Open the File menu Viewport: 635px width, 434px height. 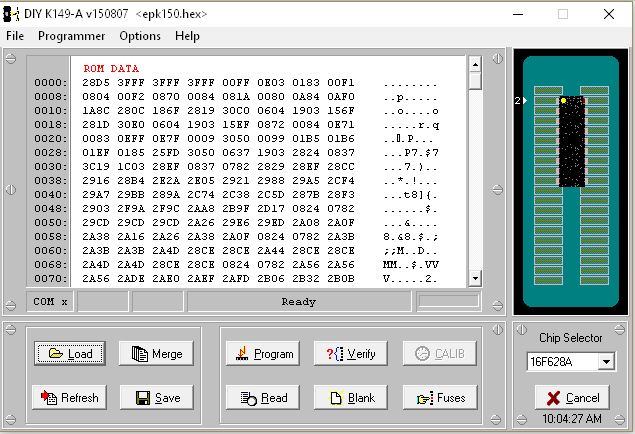[15, 36]
